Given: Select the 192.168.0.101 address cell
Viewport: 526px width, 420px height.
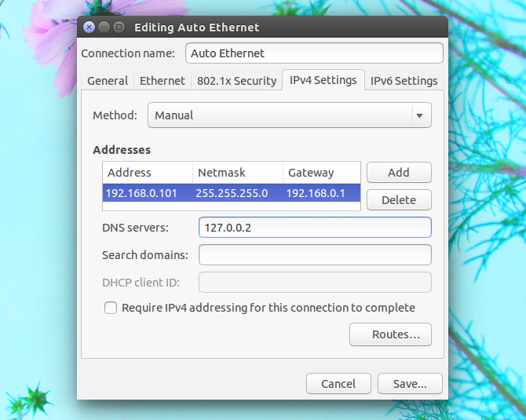Looking at the screenshot, I should coord(141,193).
